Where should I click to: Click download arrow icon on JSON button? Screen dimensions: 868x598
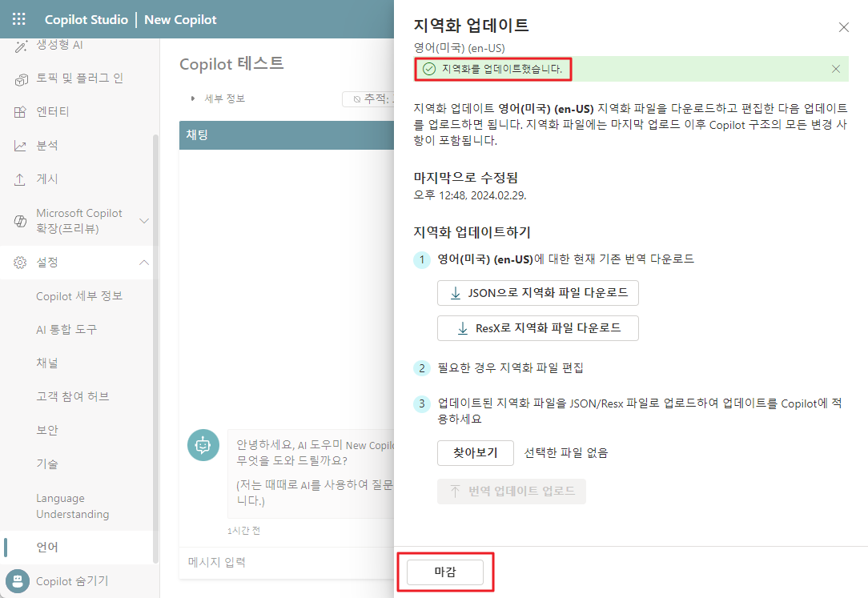[x=456, y=293]
